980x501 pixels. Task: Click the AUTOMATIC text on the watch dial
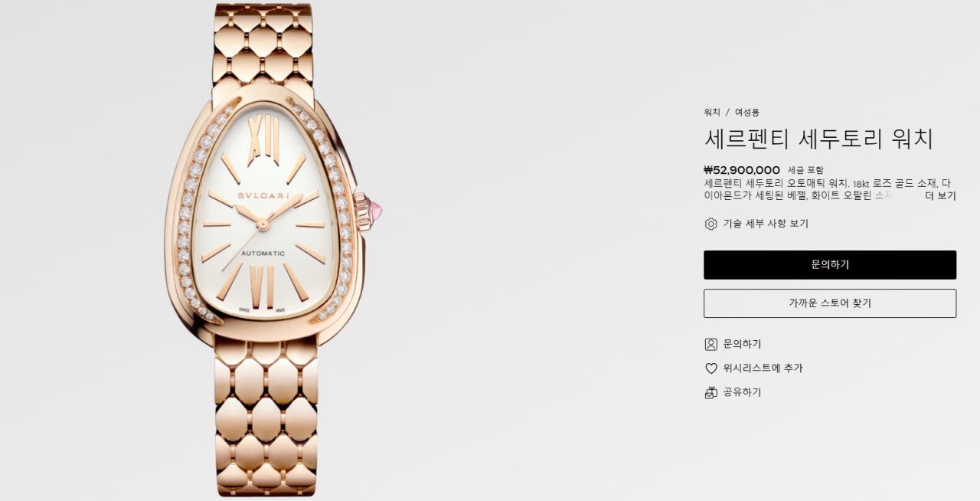coord(263,254)
